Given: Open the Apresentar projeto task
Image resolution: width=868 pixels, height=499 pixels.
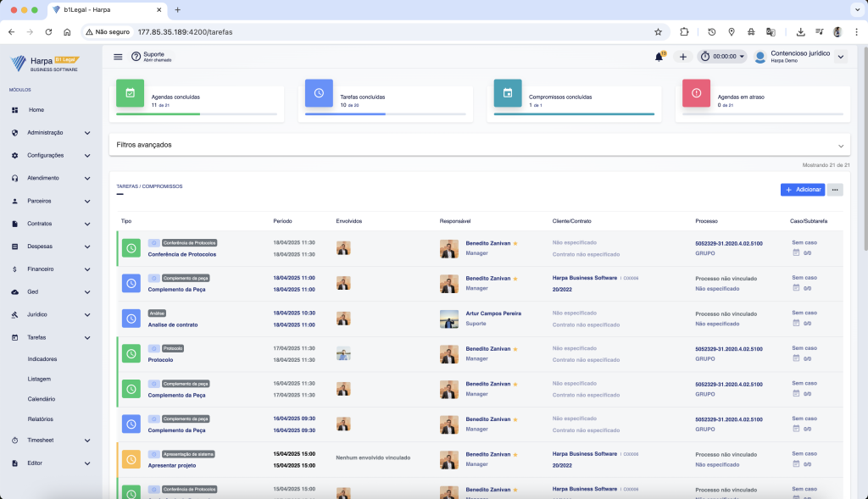Looking at the screenshot, I should click(x=171, y=465).
